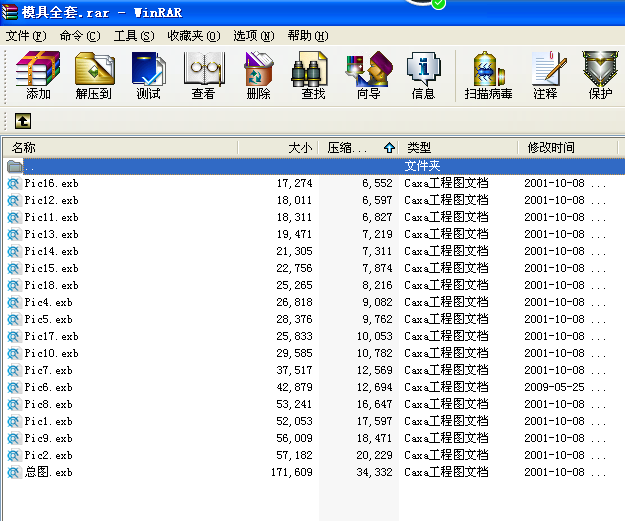Image resolution: width=625 pixels, height=521 pixels.
Task: Click the Pic12.exb file icon
Action: [14, 200]
